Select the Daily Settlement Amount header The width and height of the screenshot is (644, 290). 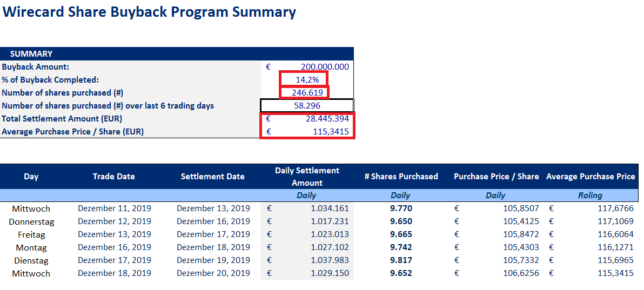[x=307, y=177]
